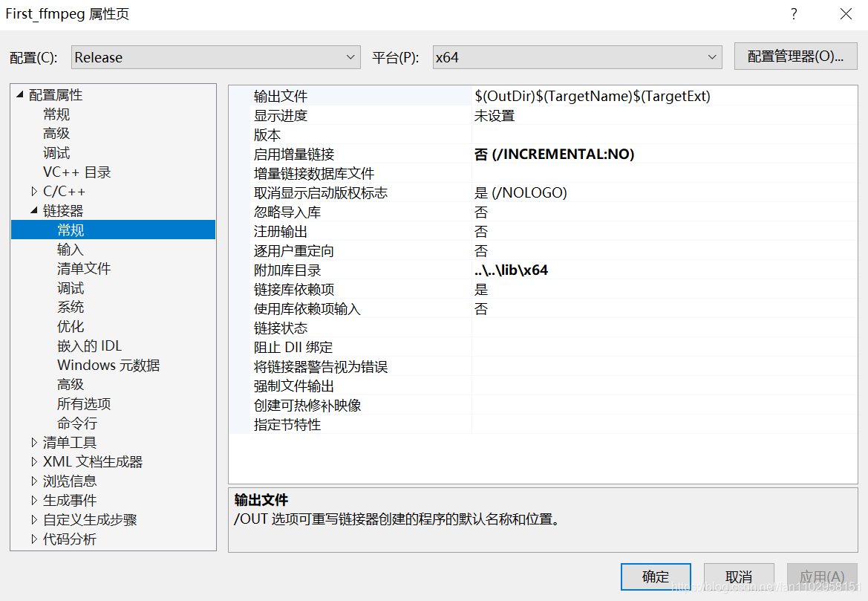Click the help question mark icon
This screenshot has width=868, height=601.
[793, 13]
